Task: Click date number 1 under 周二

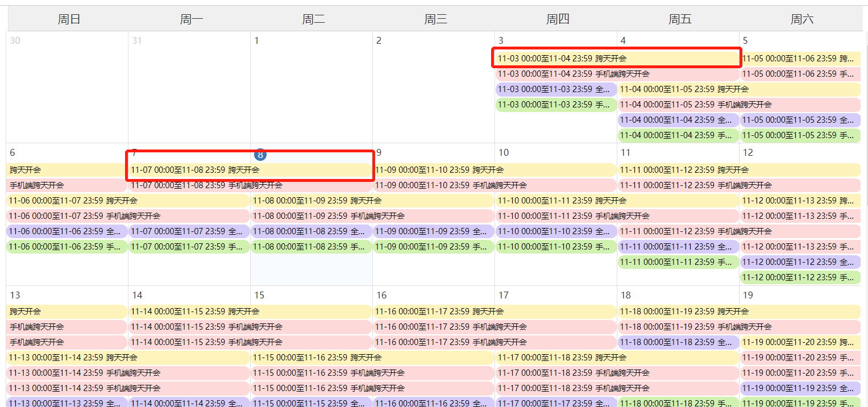Action: pos(256,40)
